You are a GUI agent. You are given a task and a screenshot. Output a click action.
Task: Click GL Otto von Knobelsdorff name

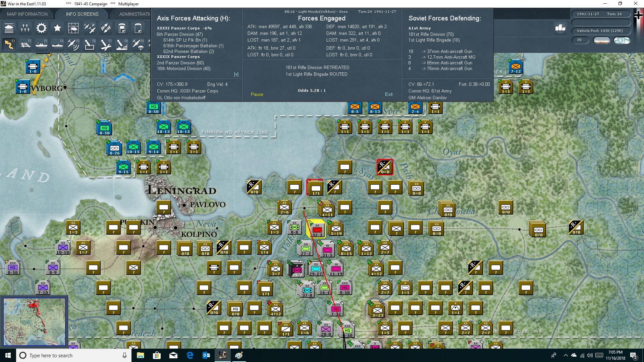coord(181,98)
